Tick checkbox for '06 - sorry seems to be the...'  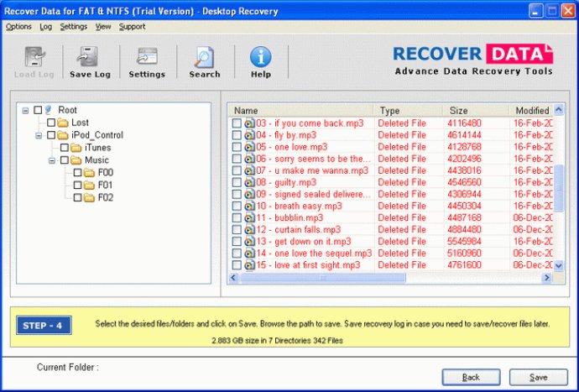click(x=237, y=159)
